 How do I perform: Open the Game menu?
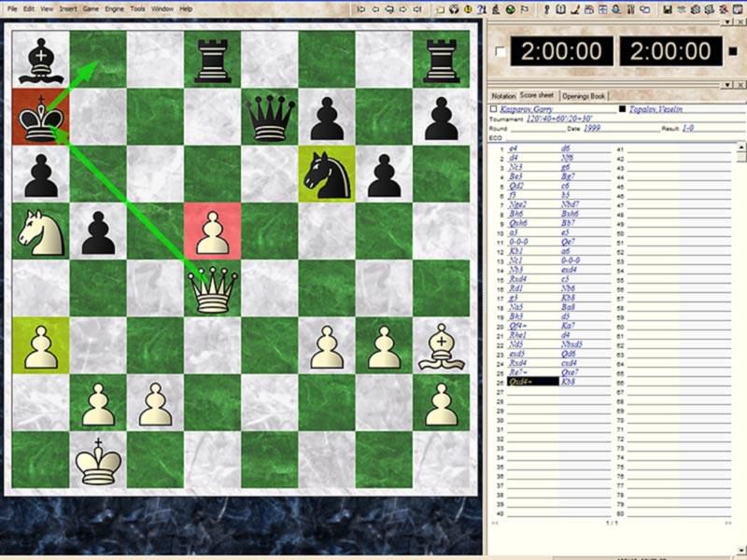pyautogui.click(x=91, y=8)
